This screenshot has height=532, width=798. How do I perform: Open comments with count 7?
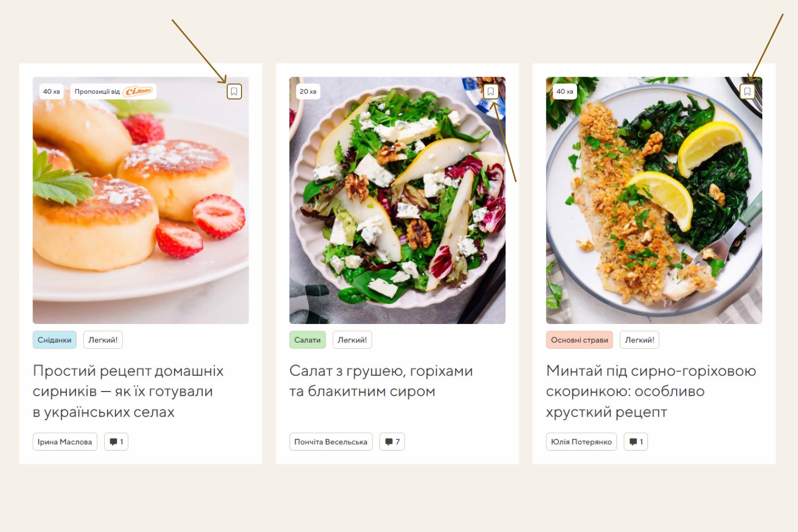coord(392,442)
